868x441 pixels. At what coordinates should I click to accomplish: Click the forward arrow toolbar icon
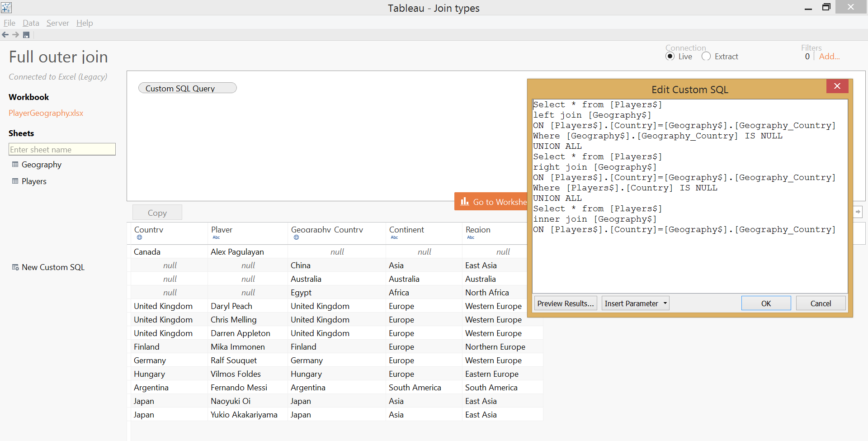[16, 35]
